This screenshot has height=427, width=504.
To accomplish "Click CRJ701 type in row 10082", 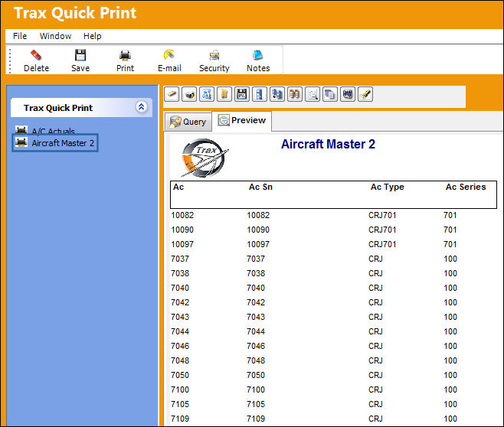I will (x=382, y=215).
